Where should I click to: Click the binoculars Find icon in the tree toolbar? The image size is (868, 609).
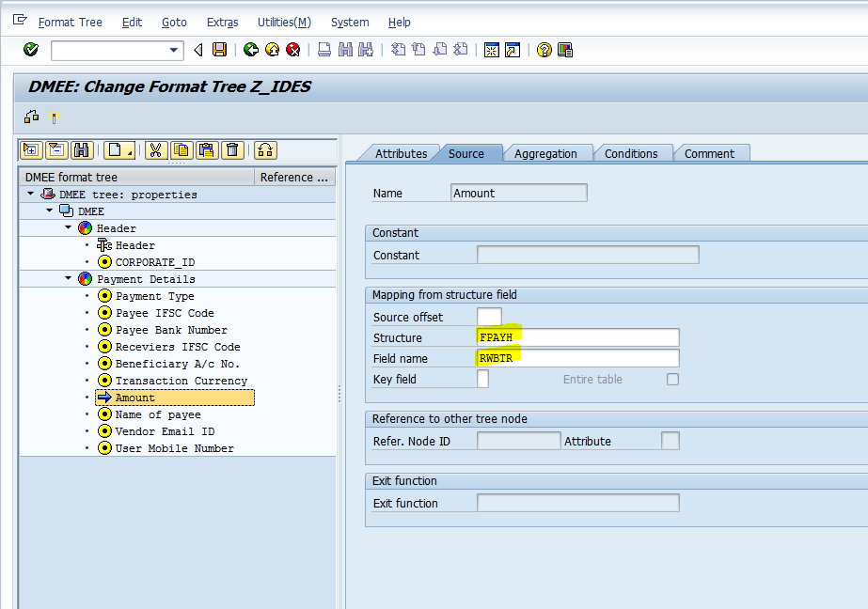81,149
